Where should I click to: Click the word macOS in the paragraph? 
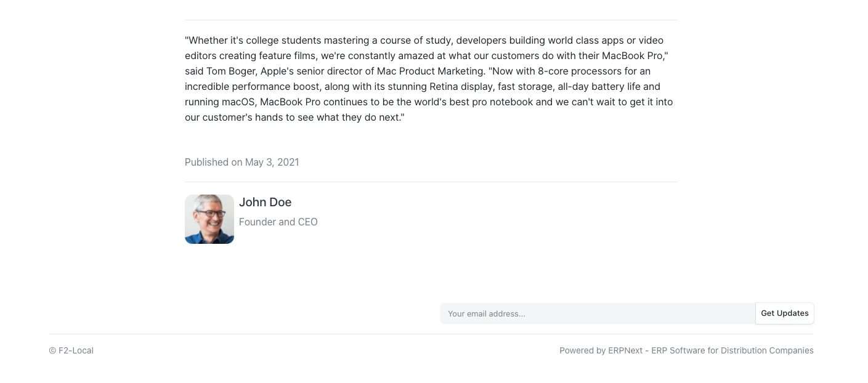(239, 102)
